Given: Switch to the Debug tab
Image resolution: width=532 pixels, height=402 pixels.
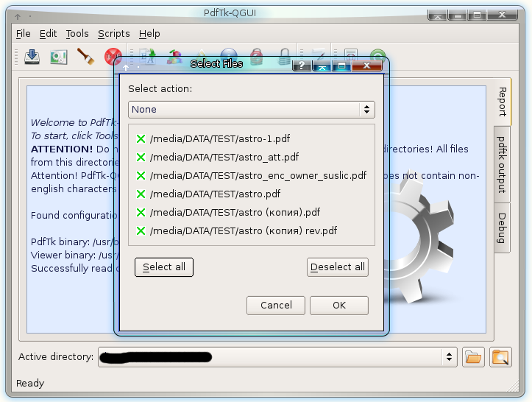Looking at the screenshot, I should click(502, 228).
